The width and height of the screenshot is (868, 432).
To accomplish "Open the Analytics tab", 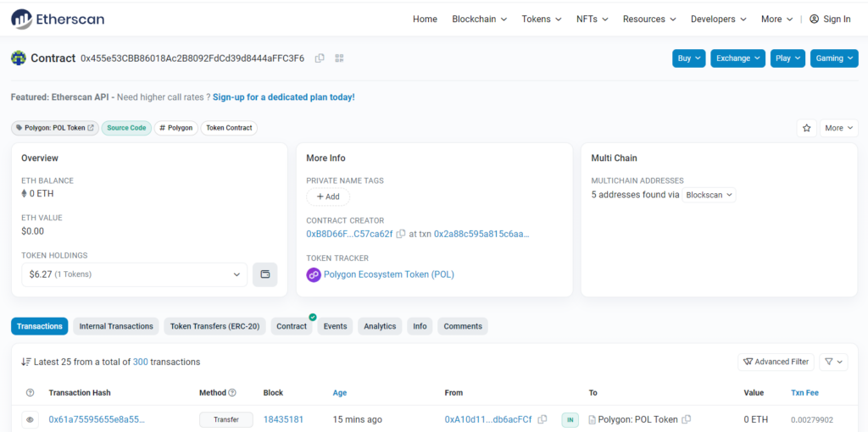I will [x=380, y=326].
